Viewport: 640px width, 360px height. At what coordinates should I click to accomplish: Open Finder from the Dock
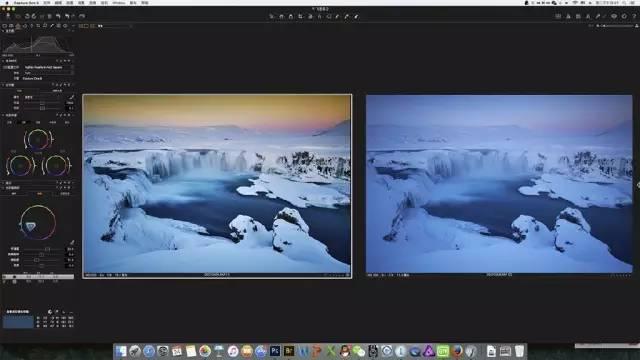click(121, 351)
